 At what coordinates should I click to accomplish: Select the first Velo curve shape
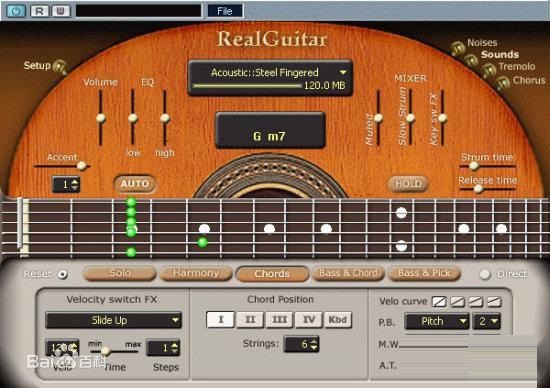click(439, 301)
